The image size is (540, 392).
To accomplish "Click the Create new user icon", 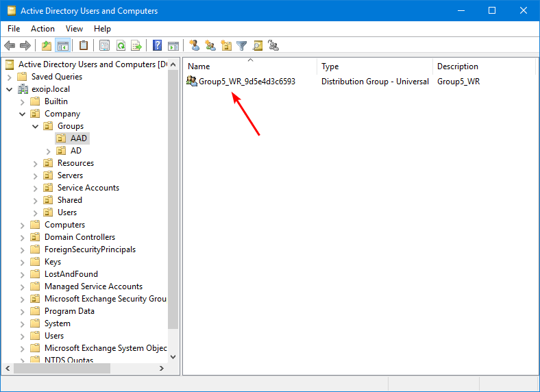I will pos(195,46).
